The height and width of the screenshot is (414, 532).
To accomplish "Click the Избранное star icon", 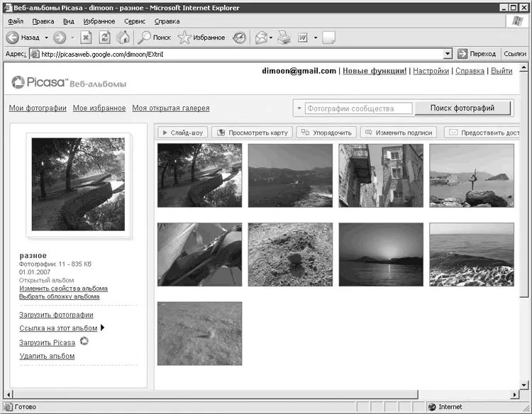I will [x=184, y=37].
